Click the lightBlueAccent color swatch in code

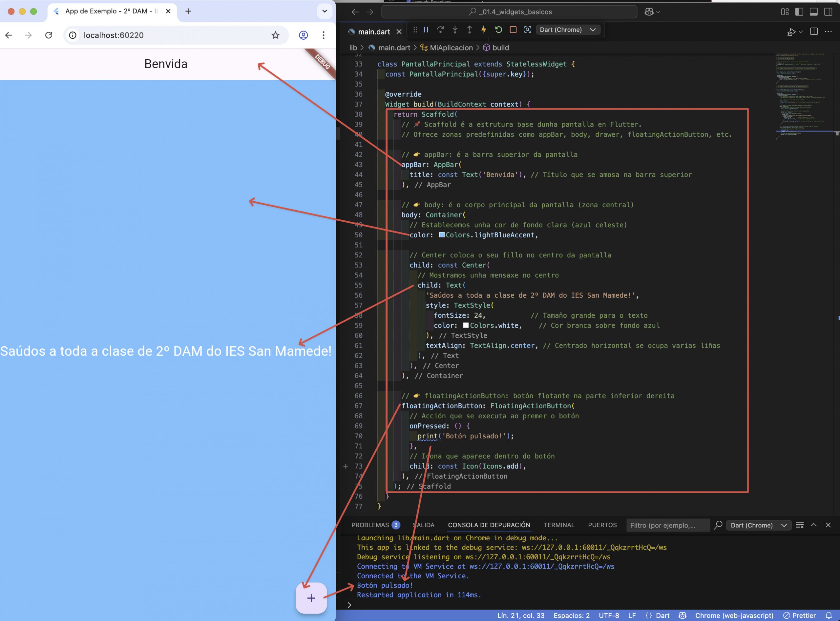click(x=442, y=235)
